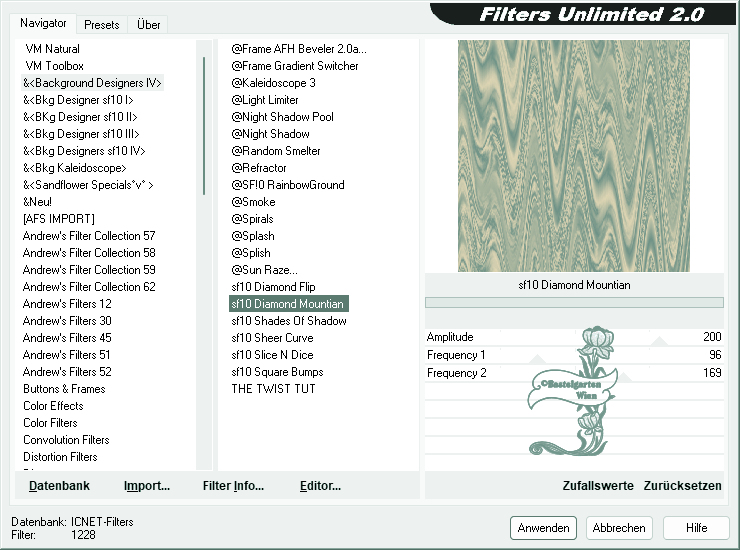Click Zufallswerte to randomize values
740x550 pixels.
(598, 486)
